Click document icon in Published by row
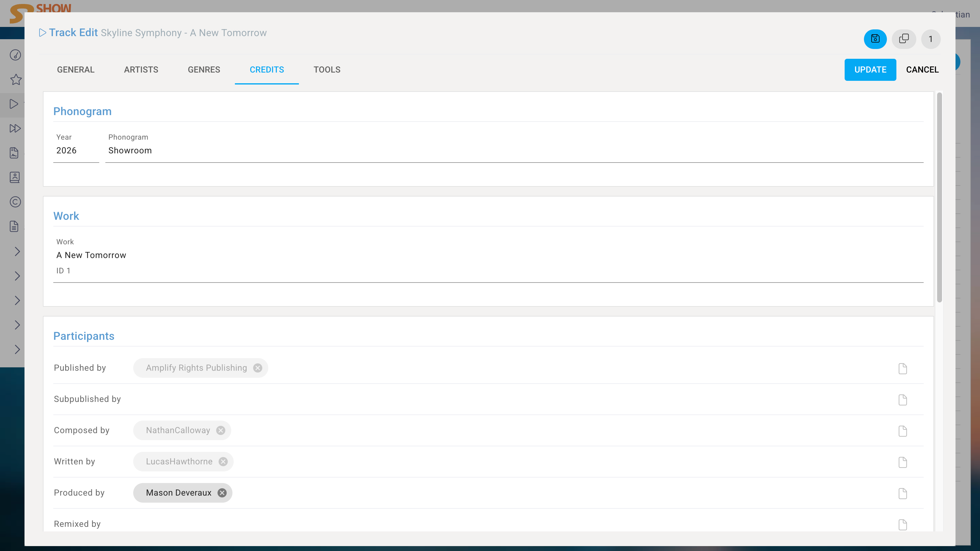 pyautogui.click(x=903, y=368)
